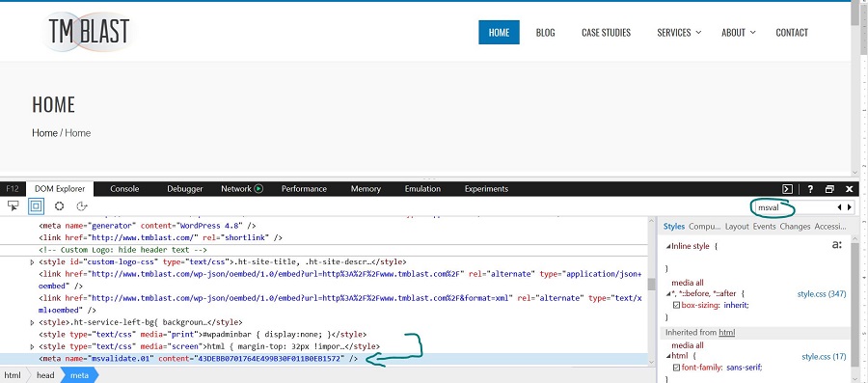The width and height of the screenshot is (868, 383).
Task: Click the Home breadcrumb link
Action: [44, 133]
